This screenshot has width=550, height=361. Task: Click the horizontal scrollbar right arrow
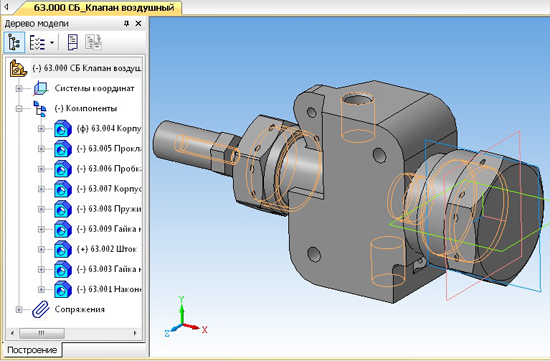pos(135,333)
